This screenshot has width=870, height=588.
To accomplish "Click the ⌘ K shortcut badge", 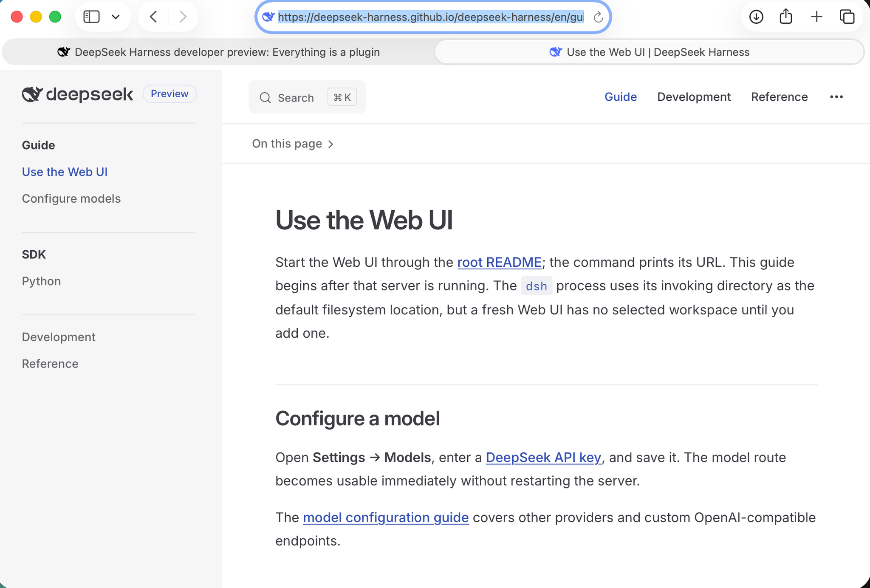I will (x=342, y=97).
